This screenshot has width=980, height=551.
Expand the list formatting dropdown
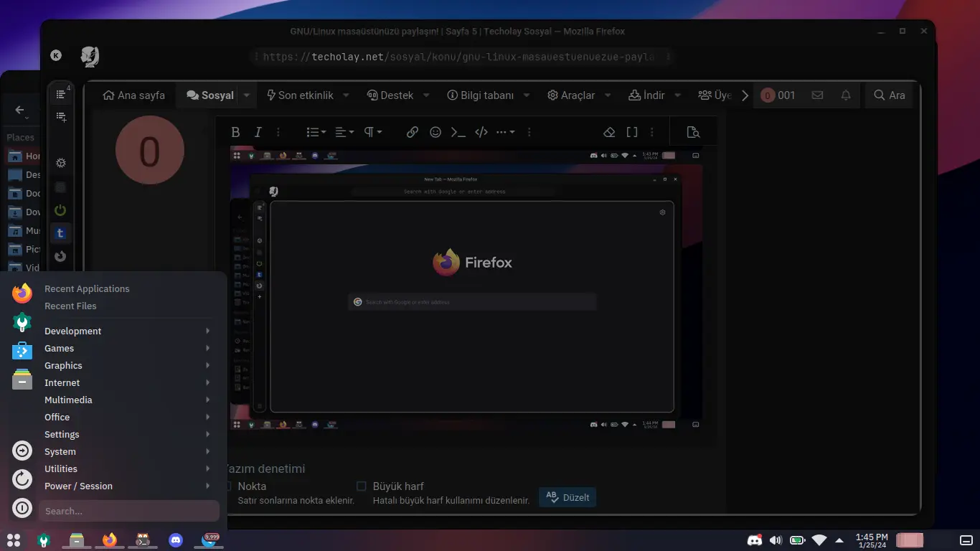pos(316,132)
